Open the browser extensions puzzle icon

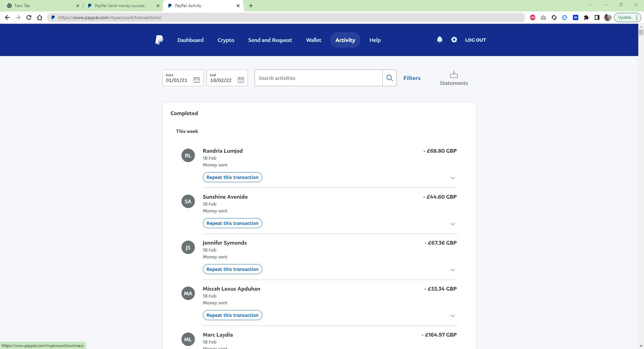[x=586, y=17]
